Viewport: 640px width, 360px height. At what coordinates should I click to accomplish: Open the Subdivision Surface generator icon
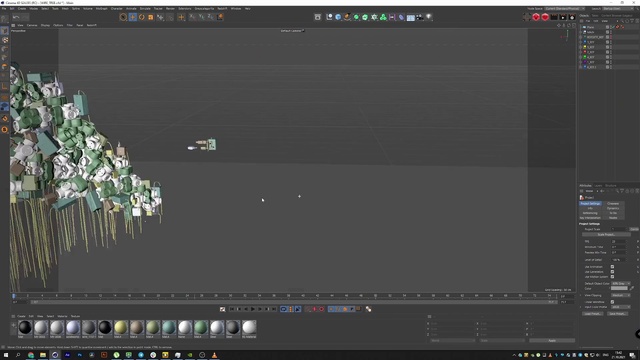356,17
